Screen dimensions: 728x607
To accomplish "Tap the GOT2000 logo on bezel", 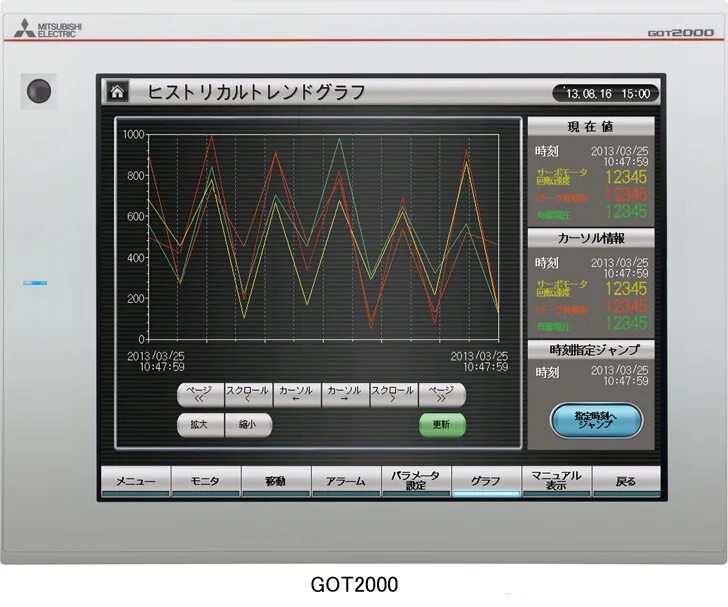I will [681, 33].
